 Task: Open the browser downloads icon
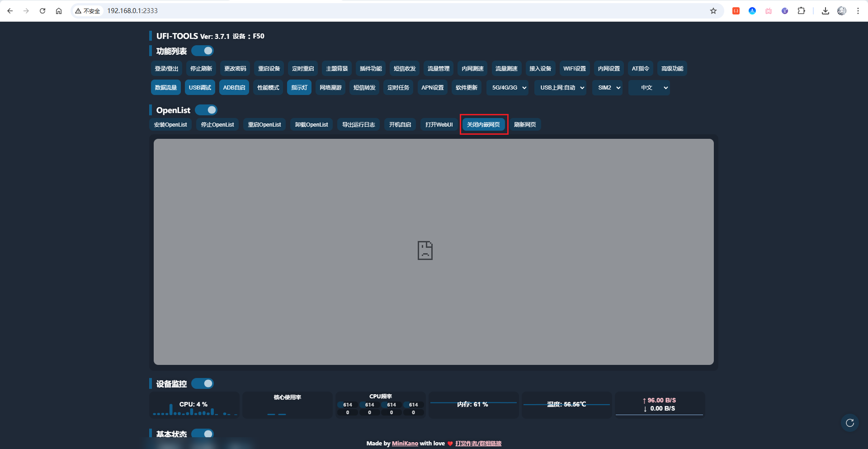(x=826, y=11)
